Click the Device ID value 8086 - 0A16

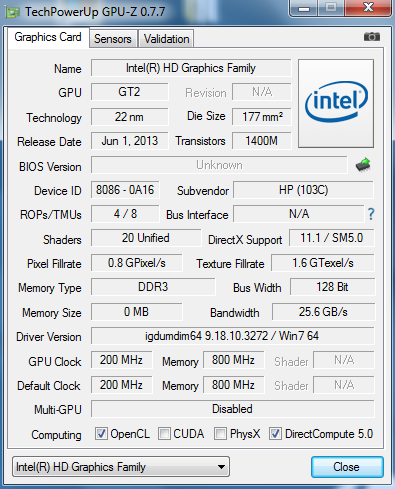(x=125, y=190)
